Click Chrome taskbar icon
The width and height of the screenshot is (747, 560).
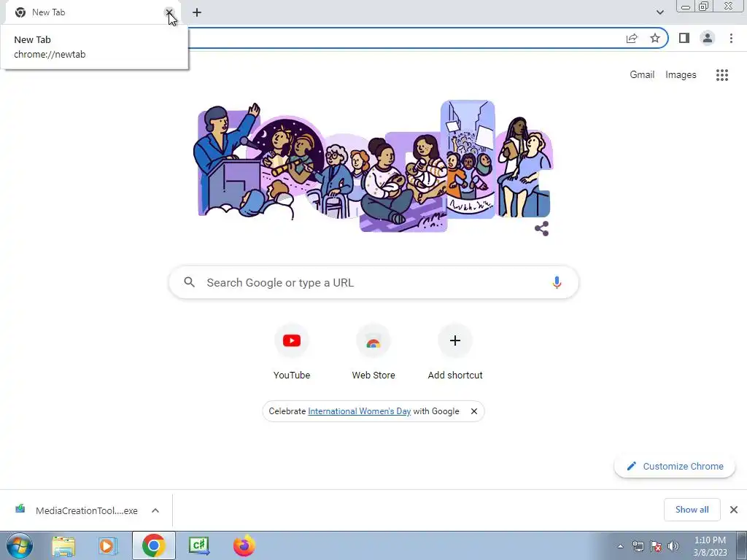pyautogui.click(x=153, y=545)
